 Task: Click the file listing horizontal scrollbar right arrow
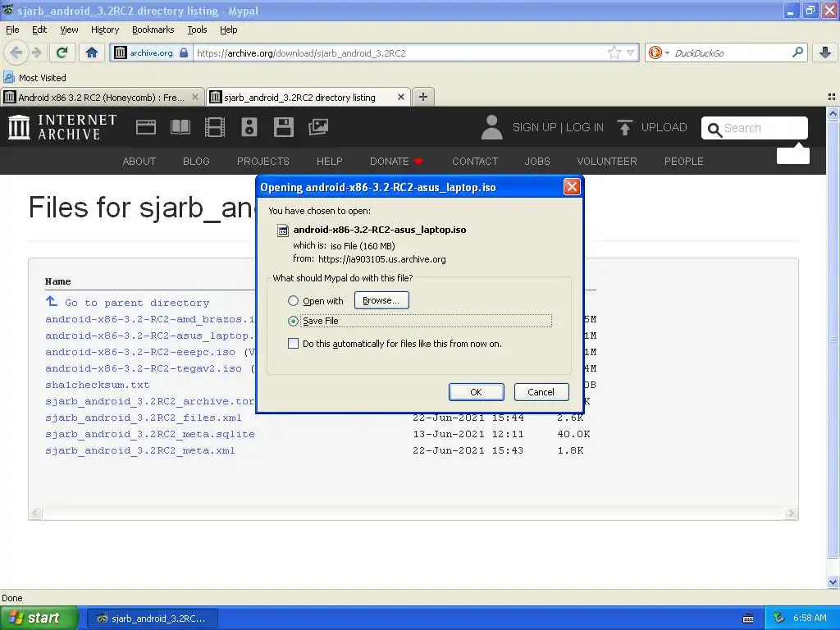792,514
